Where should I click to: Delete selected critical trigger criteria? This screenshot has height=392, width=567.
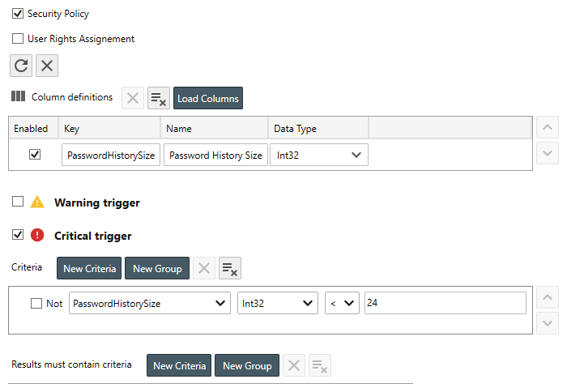(205, 269)
